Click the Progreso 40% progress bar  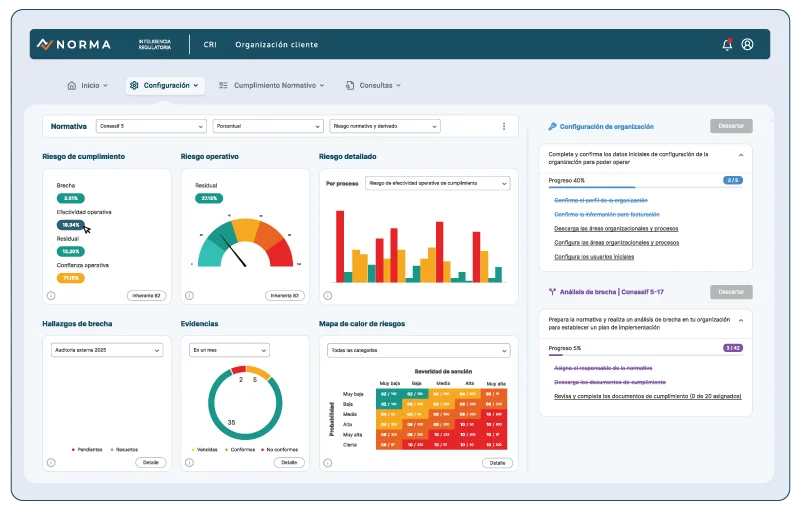[x=645, y=188]
